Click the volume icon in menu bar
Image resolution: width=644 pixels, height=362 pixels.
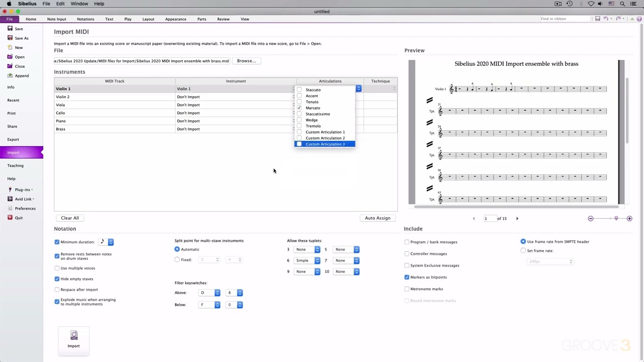[600, 4]
